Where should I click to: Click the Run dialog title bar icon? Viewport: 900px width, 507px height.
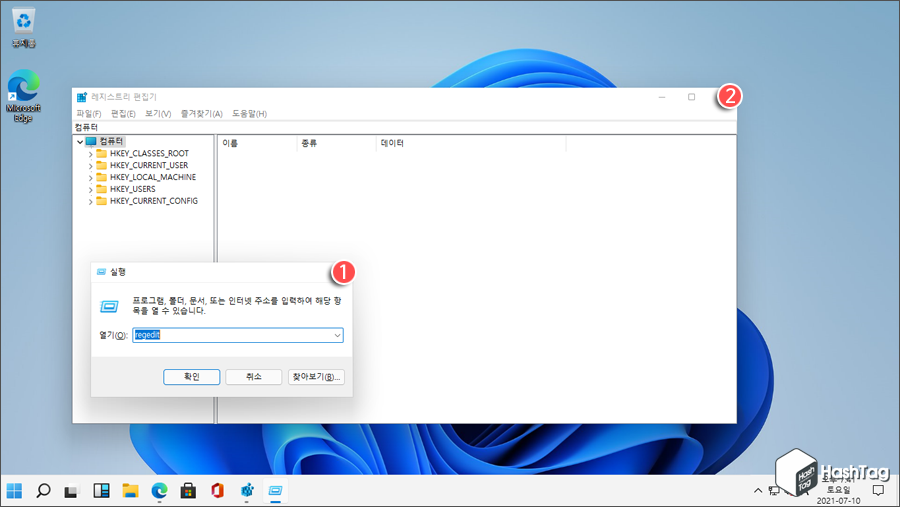102,272
